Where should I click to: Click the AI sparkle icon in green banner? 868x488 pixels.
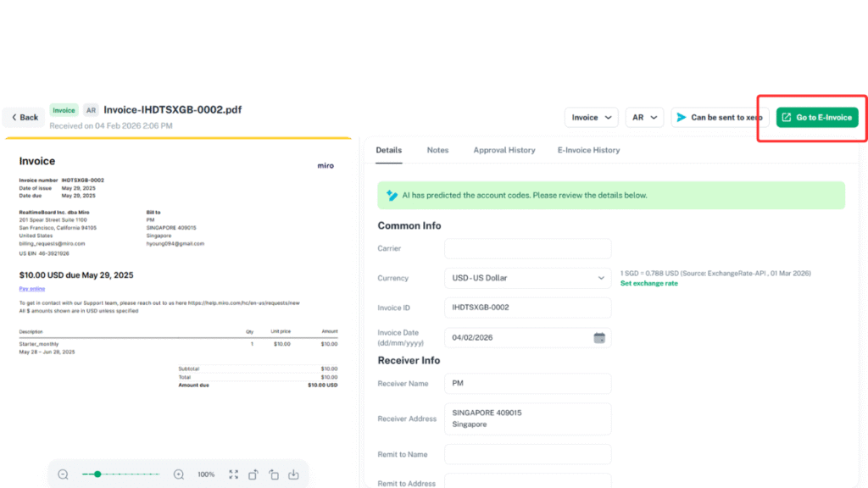tap(391, 195)
